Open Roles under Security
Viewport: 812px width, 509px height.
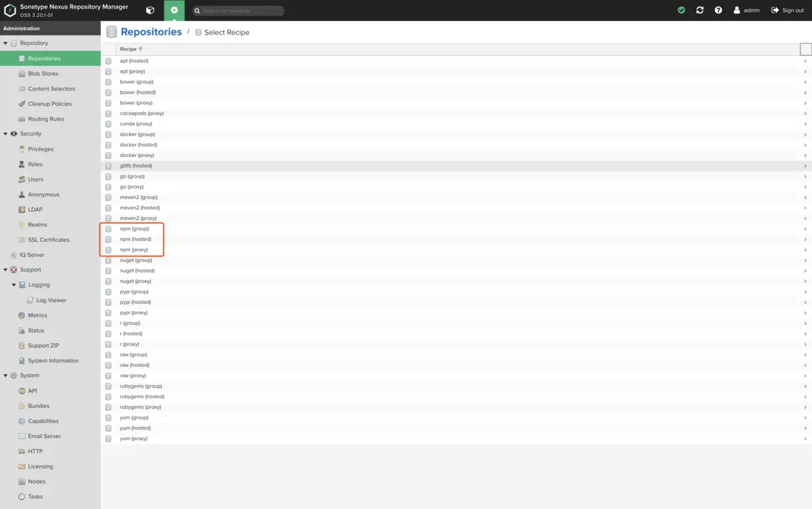coord(50,164)
